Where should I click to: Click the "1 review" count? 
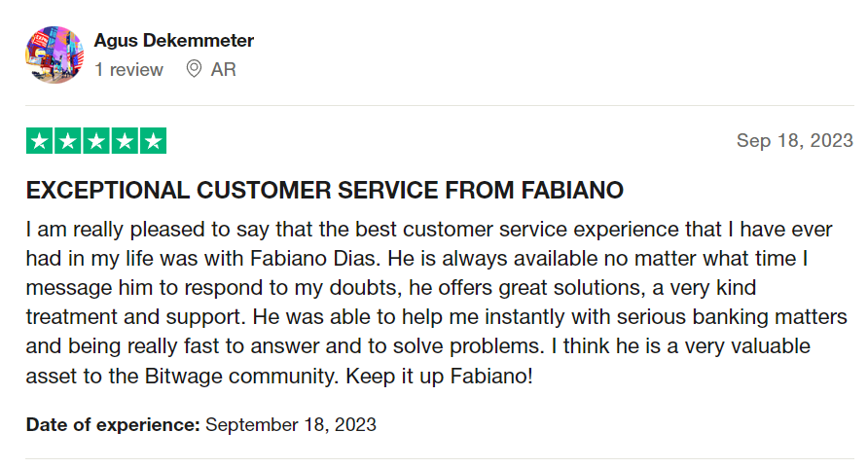129,70
